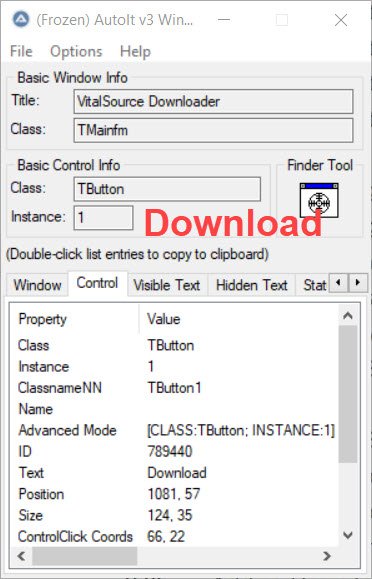372x579 pixels.
Task: Switch to the Window tab
Action: tap(37, 285)
